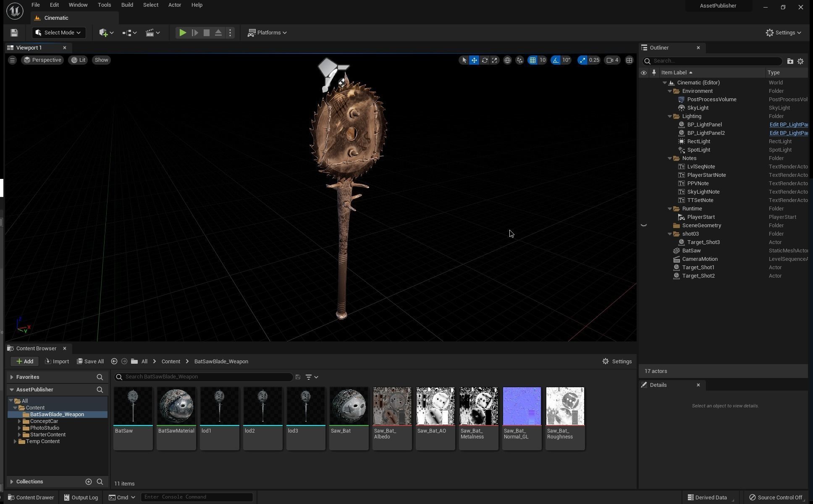Open grid snap value 10 dropdown

click(543, 60)
